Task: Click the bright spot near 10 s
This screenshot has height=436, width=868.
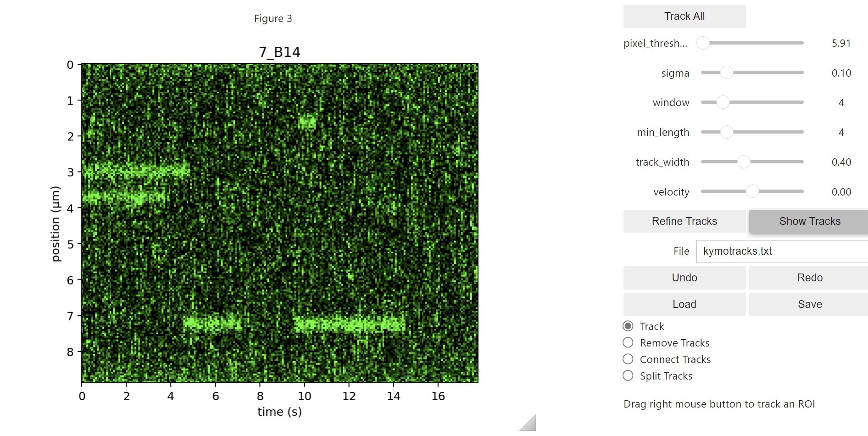Action: point(307,122)
